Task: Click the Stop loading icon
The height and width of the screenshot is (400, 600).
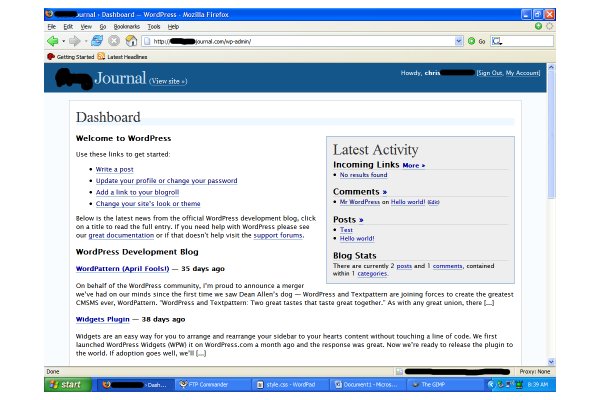Action: click(x=114, y=41)
